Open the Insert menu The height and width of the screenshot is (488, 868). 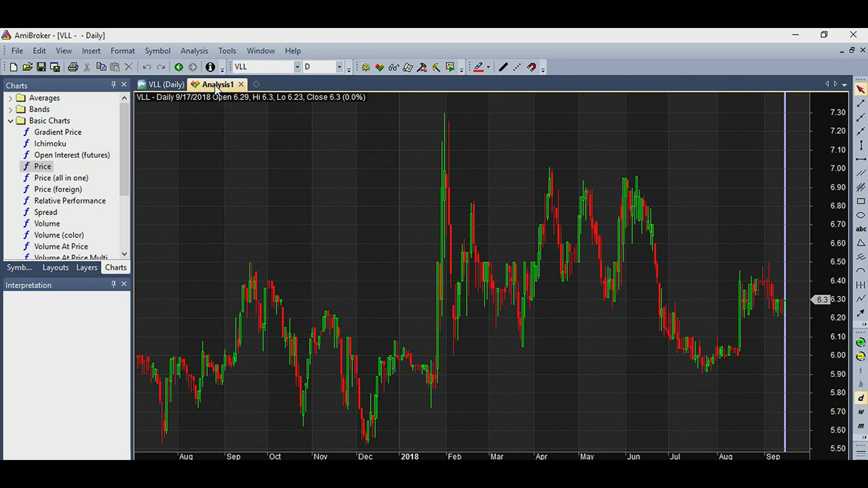(91, 51)
